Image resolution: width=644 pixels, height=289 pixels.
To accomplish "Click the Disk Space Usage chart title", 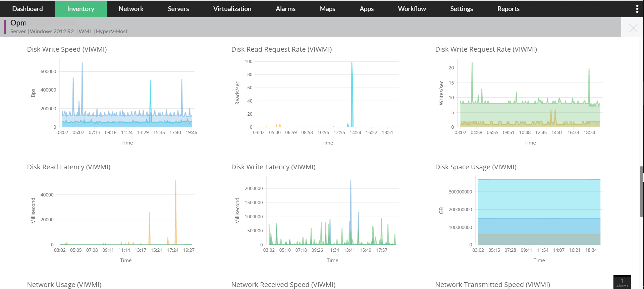I will click(476, 167).
